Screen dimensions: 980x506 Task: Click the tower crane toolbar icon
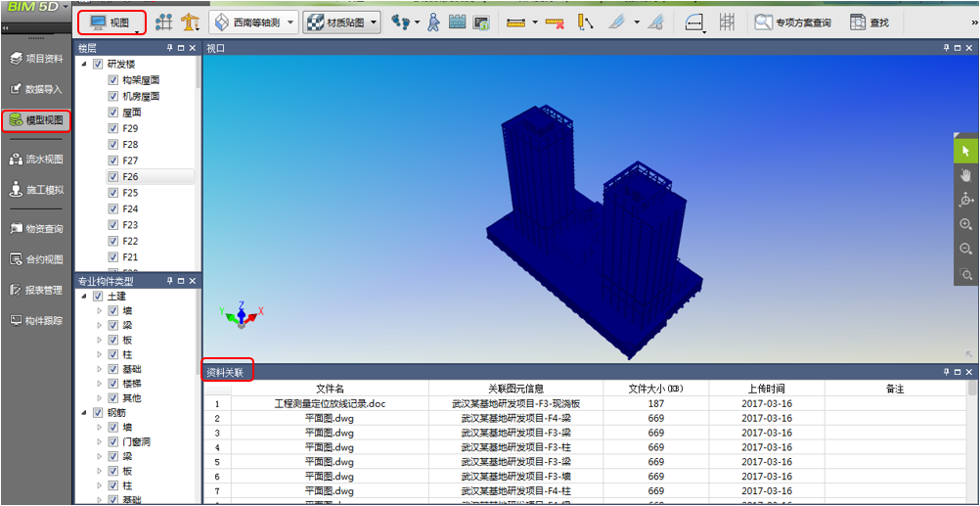point(190,23)
